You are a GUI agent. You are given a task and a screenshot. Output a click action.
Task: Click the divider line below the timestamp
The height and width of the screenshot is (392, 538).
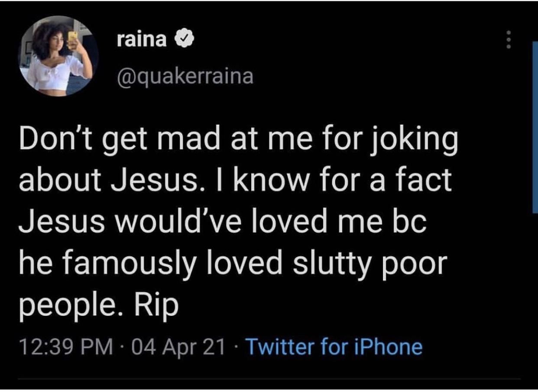tap(269, 379)
